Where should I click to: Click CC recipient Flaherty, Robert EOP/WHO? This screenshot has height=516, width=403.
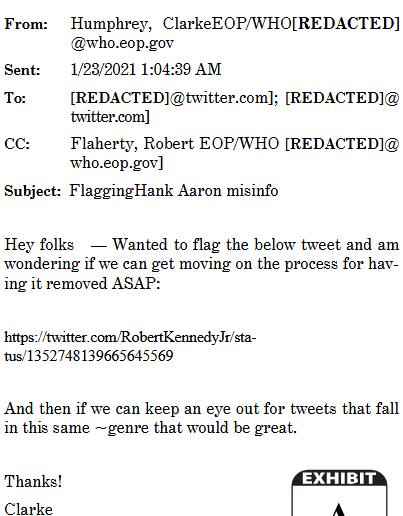tap(175, 144)
